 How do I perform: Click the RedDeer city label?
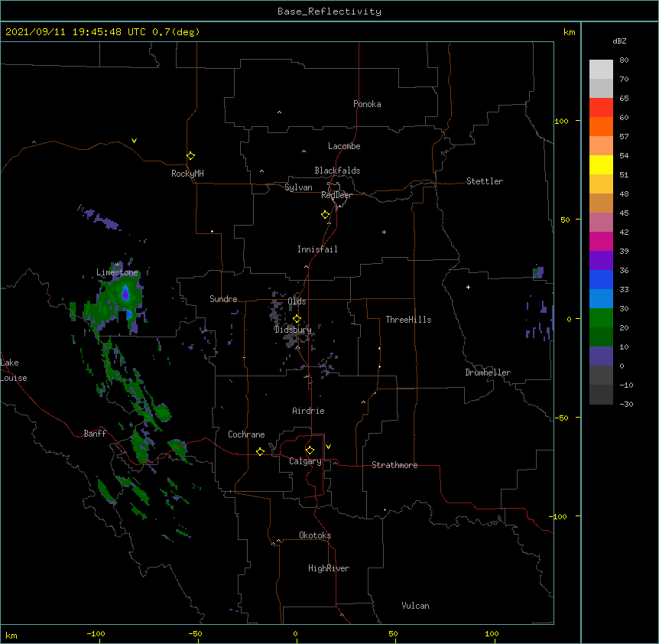coord(336,195)
